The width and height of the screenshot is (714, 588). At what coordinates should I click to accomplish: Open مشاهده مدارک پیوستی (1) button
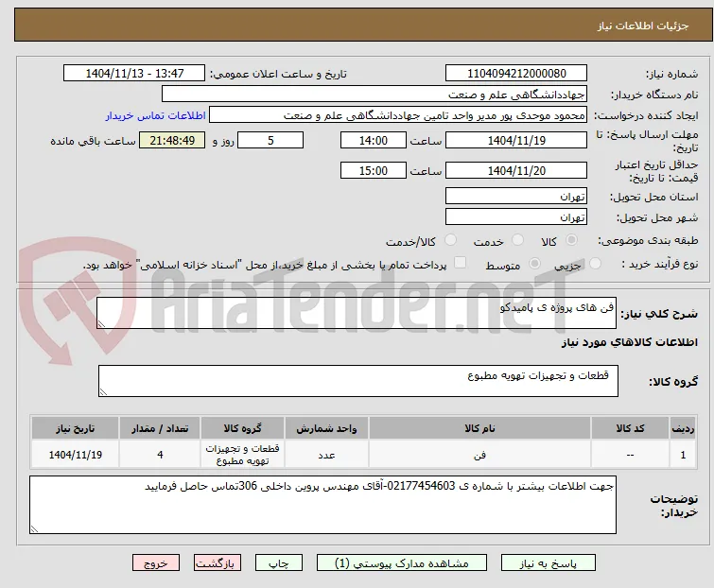tap(402, 563)
